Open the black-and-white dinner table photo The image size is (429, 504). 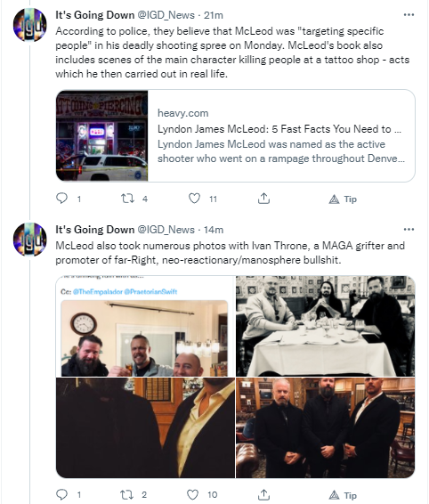click(x=325, y=326)
